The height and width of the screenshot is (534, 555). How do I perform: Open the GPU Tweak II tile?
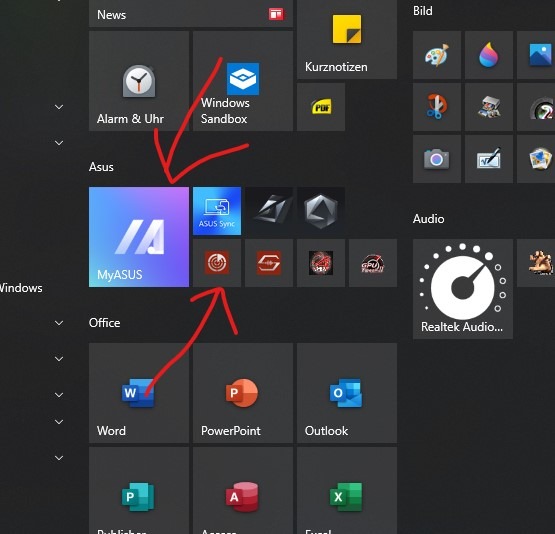coord(373,263)
